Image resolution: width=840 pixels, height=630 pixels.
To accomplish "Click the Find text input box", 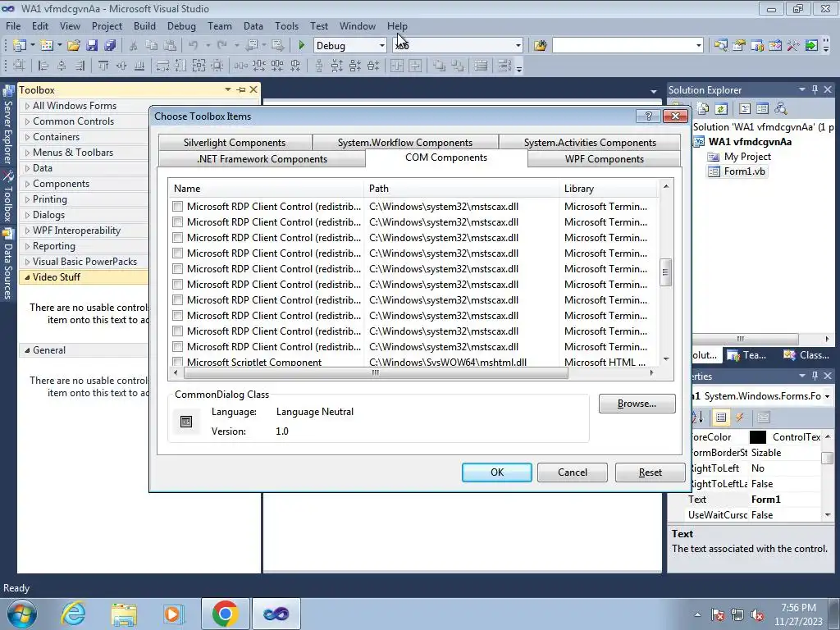I will [623, 46].
